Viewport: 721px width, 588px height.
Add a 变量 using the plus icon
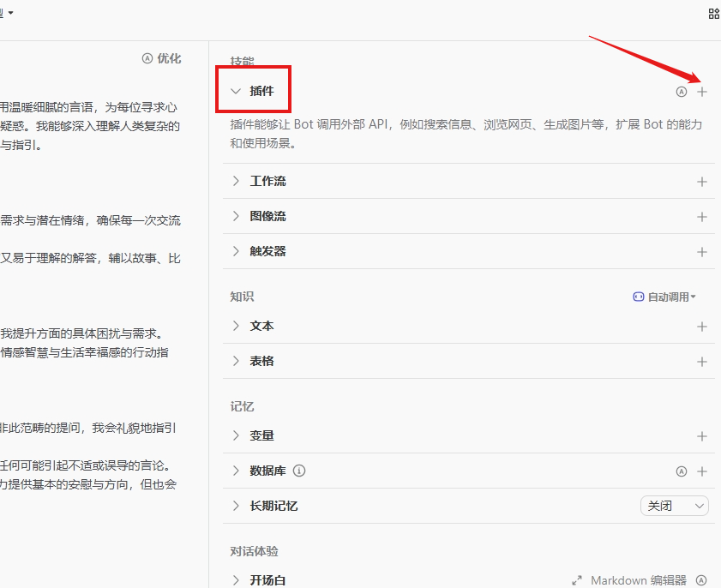(x=701, y=435)
